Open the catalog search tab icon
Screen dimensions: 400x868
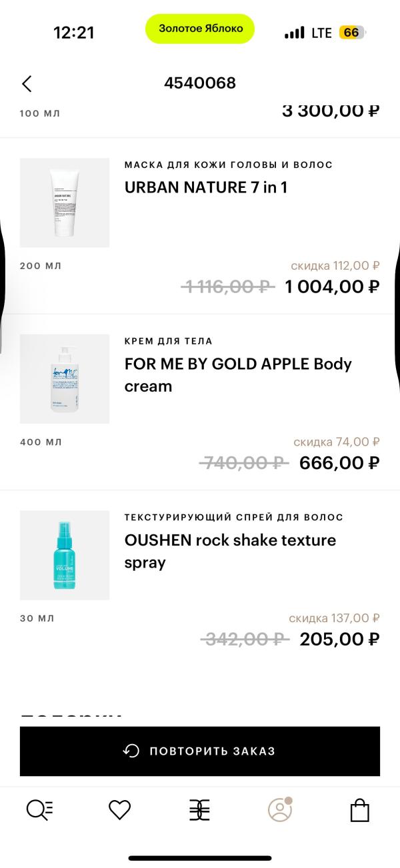pyautogui.click(x=39, y=809)
